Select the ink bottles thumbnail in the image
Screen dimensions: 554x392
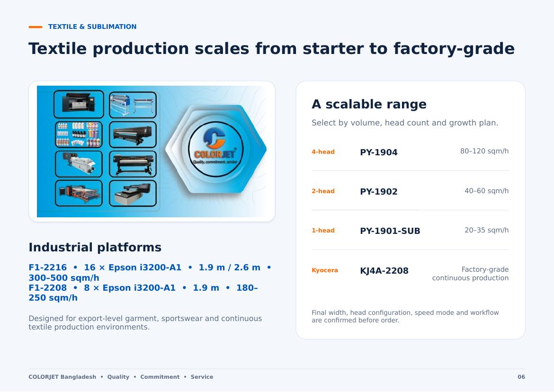79,134
